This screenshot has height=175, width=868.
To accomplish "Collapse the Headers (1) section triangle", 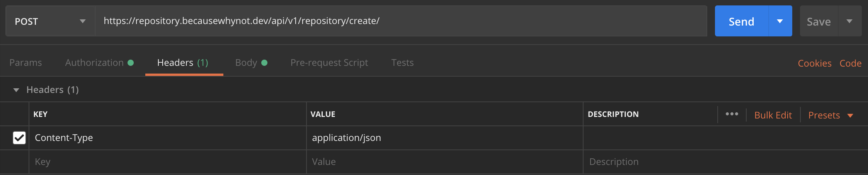I will 16,90.
